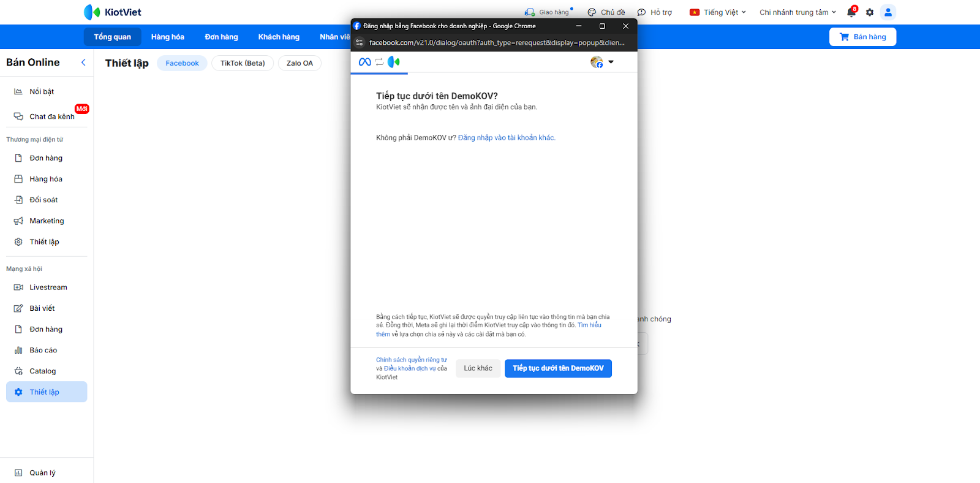
Task: Open Bài viết in the sidebar
Action: [47, 308]
